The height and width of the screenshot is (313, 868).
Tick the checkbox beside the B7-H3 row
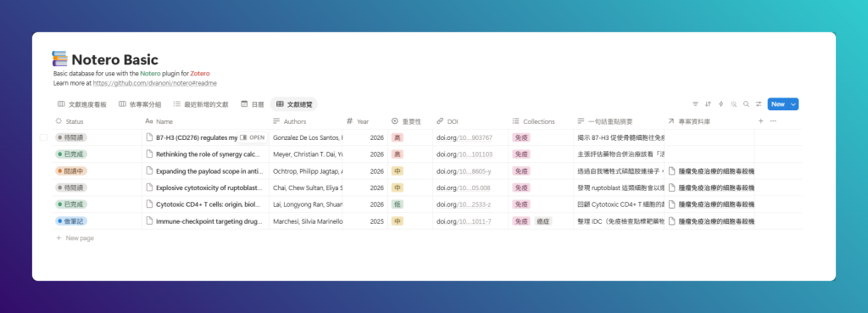point(44,137)
